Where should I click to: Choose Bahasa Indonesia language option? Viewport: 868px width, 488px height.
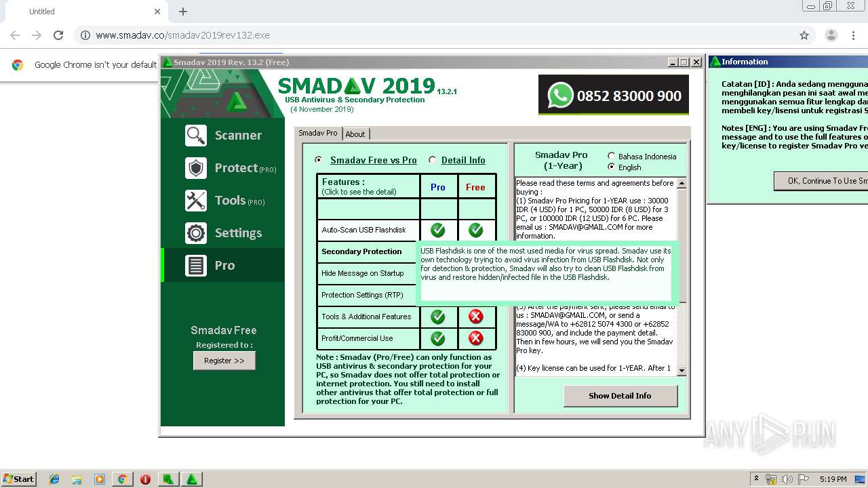[x=612, y=156]
